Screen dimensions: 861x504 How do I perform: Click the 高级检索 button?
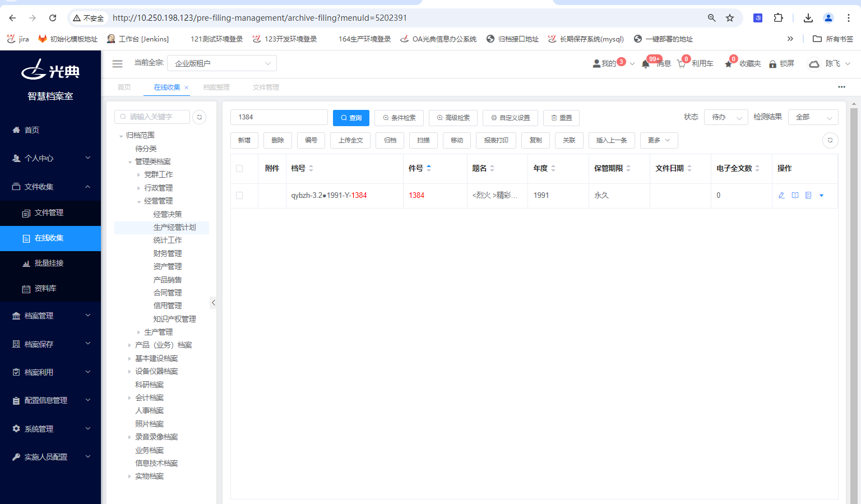pos(453,118)
